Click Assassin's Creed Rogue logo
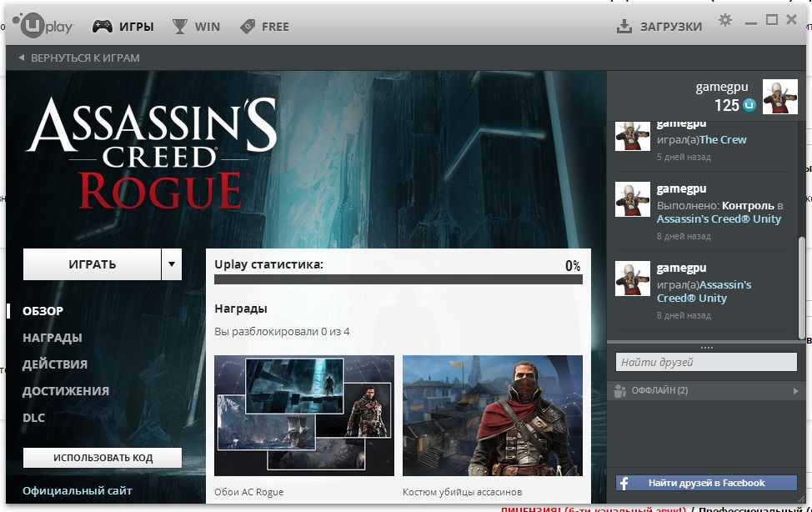The width and height of the screenshot is (812, 512). (152, 153)
